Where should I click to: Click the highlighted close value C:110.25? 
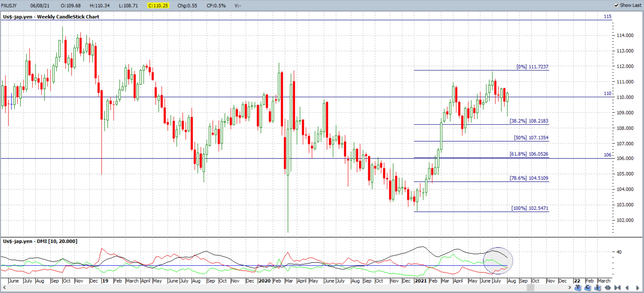158,6
